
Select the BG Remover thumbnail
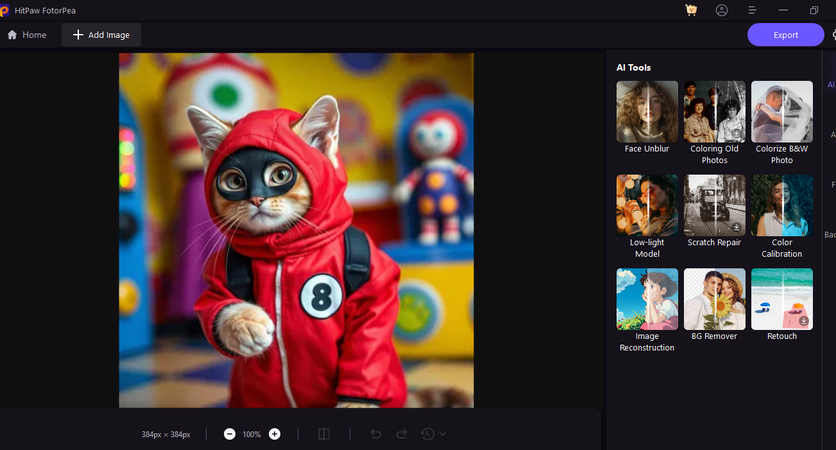coord(714,299)
